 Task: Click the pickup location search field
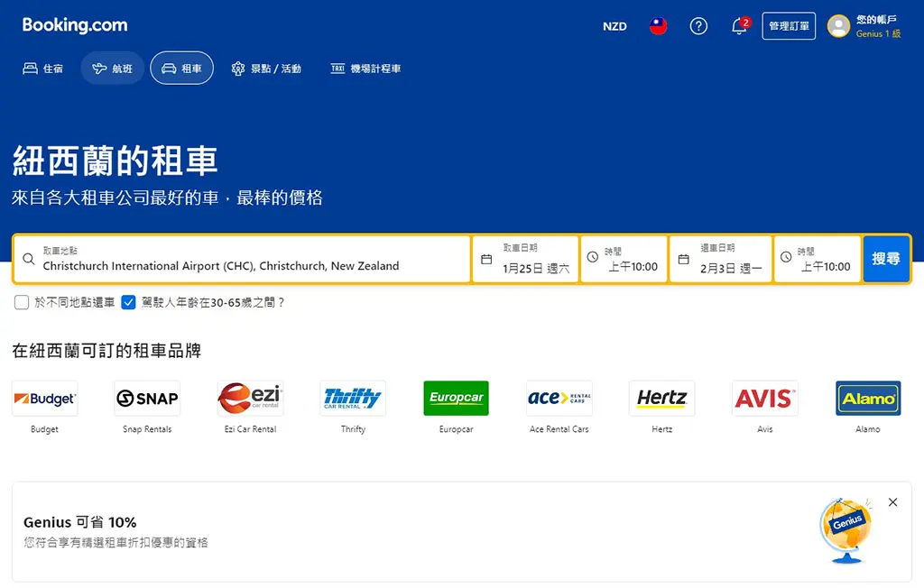tap(242, 259)
